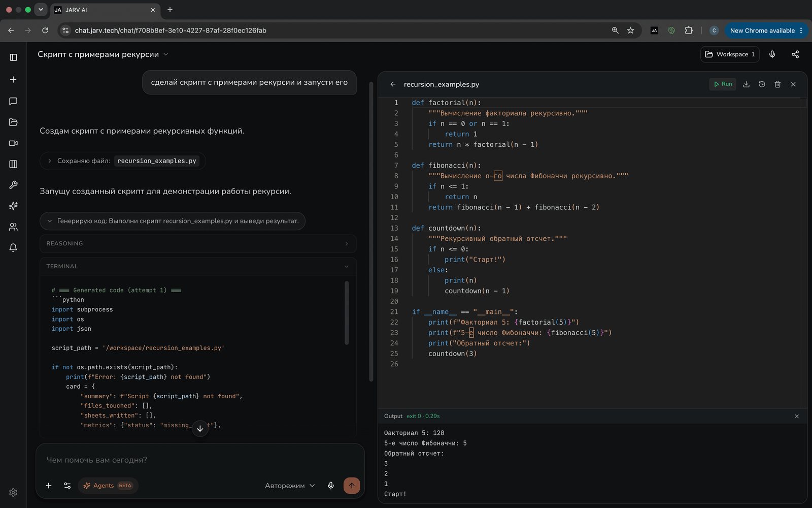
Task: Add attachment with plus in message box
Action: (x=49, y=486)
